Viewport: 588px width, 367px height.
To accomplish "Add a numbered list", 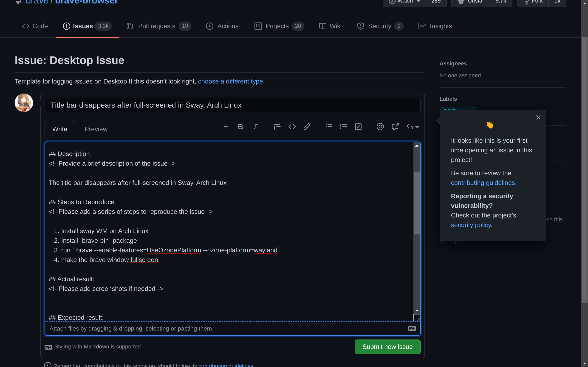I will [x=343, y=126].
